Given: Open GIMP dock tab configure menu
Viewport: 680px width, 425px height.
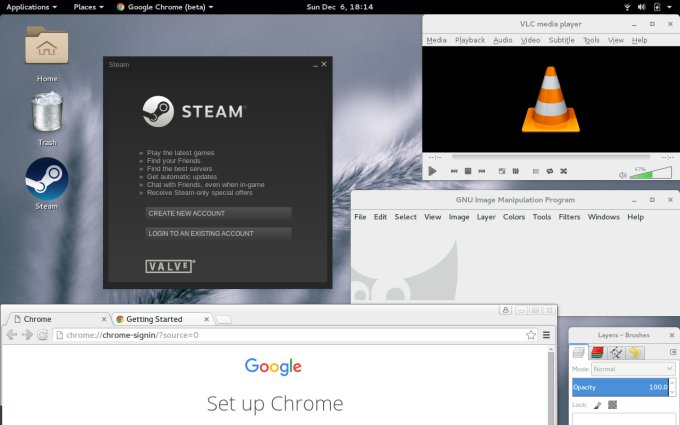Looking at the screenshot, I should click(673, 352).
